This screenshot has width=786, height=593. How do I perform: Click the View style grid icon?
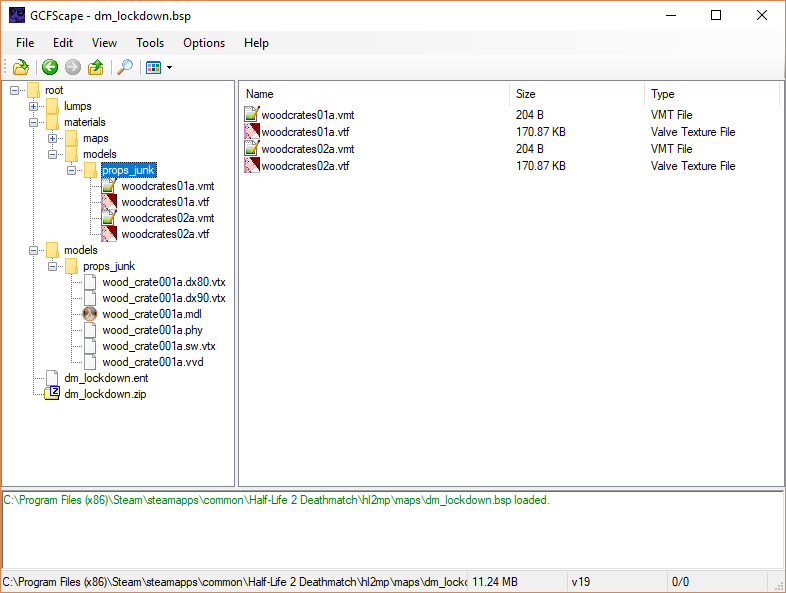[x=153, y=67]
